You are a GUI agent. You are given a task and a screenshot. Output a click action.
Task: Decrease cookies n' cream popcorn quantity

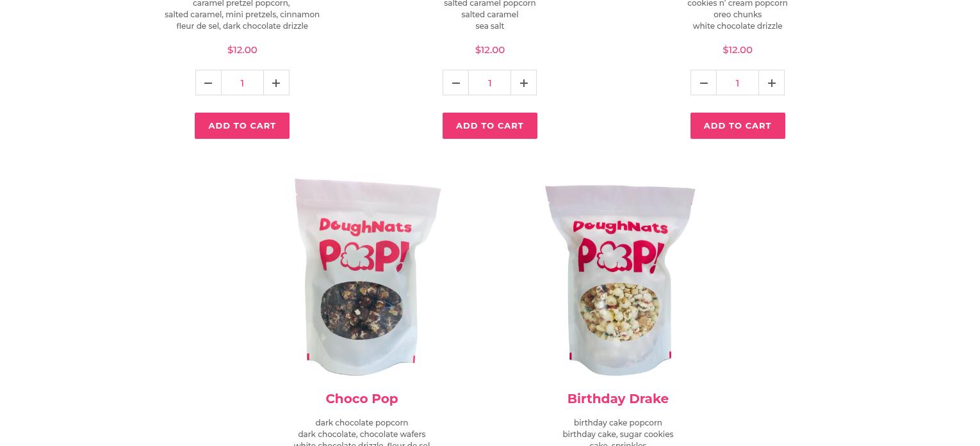703,83
